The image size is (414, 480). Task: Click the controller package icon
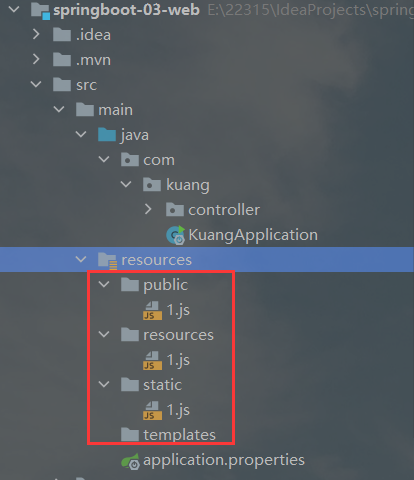[175, 210]
